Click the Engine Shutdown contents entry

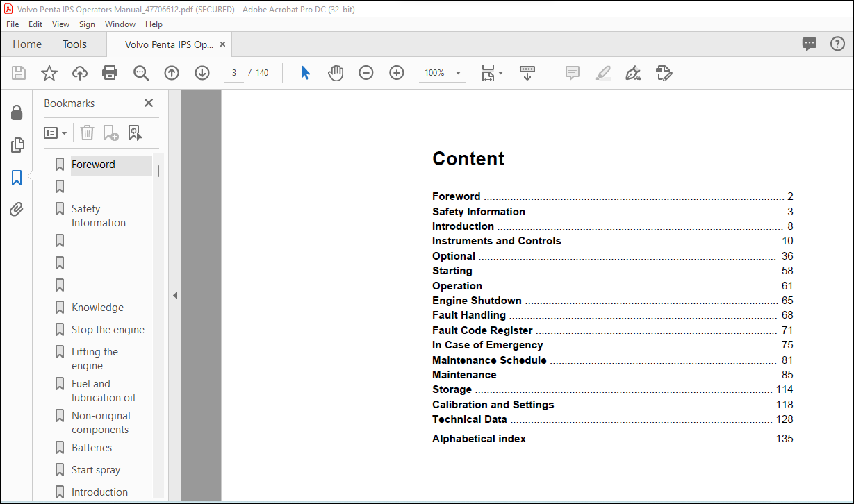pyautogui.click(x=612, y=301)
